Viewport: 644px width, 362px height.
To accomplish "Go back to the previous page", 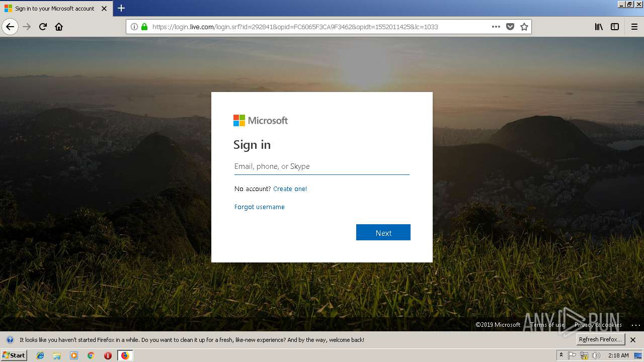I will pos(10,27).
